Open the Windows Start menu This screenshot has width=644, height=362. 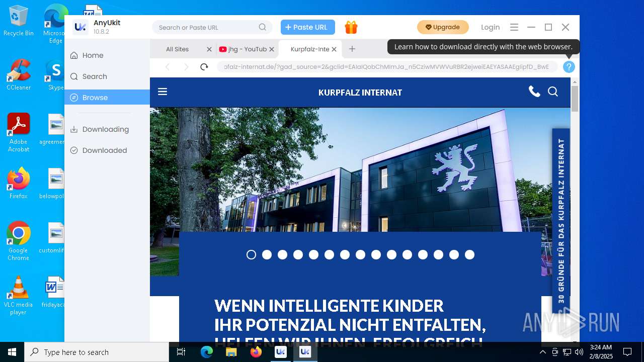[x=12, y=352]
